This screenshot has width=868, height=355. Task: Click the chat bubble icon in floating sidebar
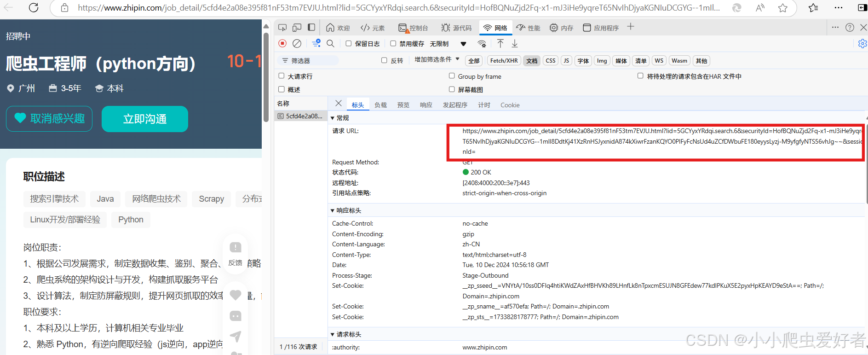[x=236, y=316]
